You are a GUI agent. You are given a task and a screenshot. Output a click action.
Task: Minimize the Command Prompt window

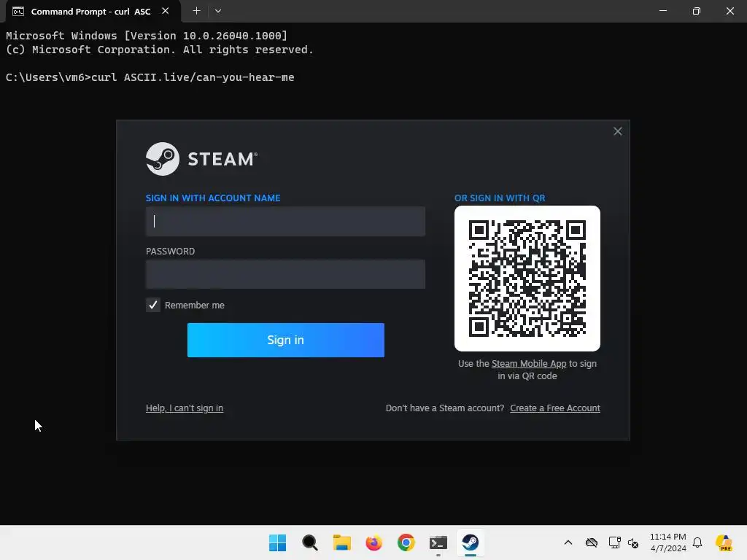pos(662,11)
